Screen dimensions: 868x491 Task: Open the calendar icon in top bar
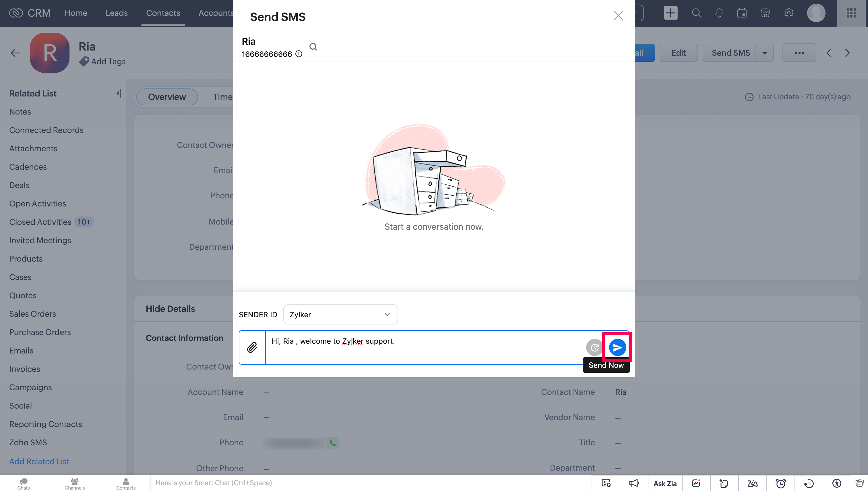[742, 13]
